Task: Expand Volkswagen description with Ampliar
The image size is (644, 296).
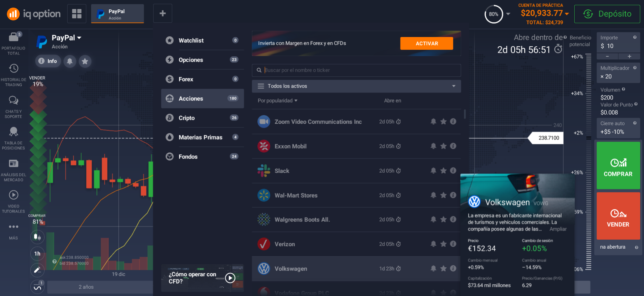Action: [x=558, y=229]
